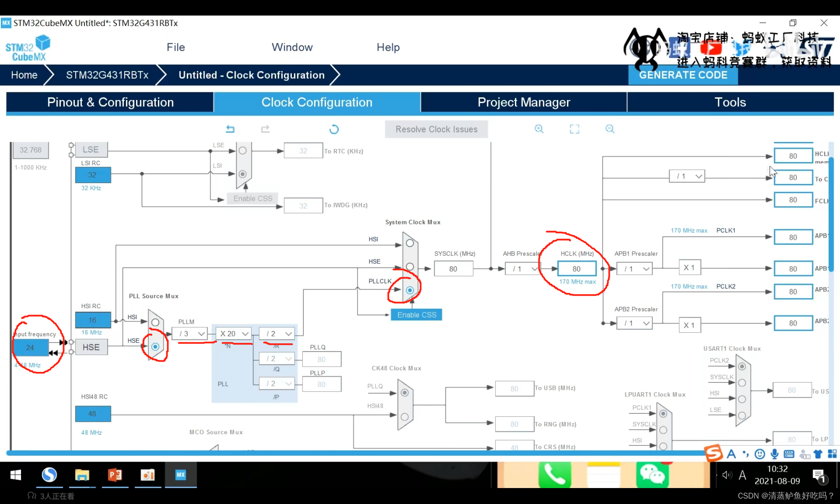Click the GENERATE CODE button
Viewport: 840px width, 504px height.
pos(683,75)
